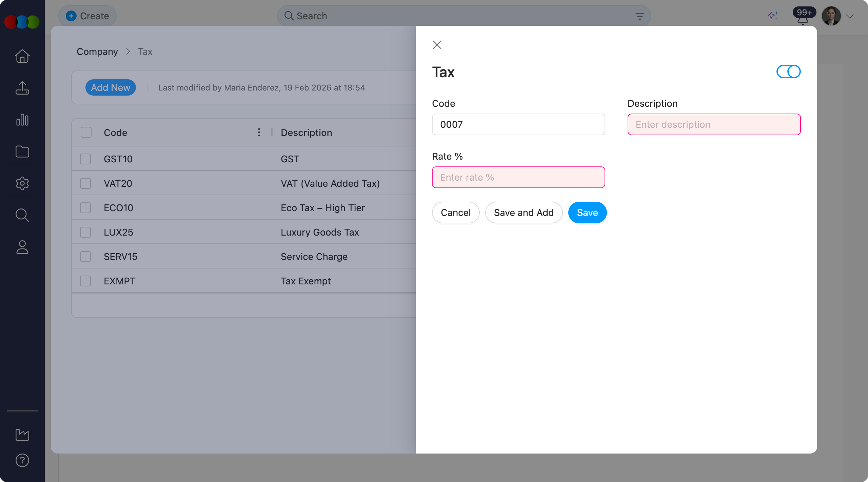This screenshot has height=482, width=868.
Task: Click the upload icon in the sidebar
Action: [x=22, y=88]
